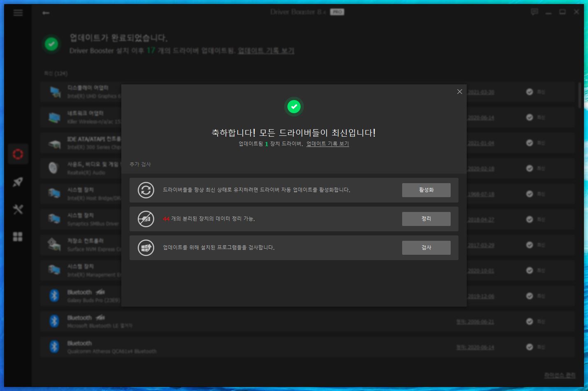Click the 추가 검사 section label

click(140, 164)
